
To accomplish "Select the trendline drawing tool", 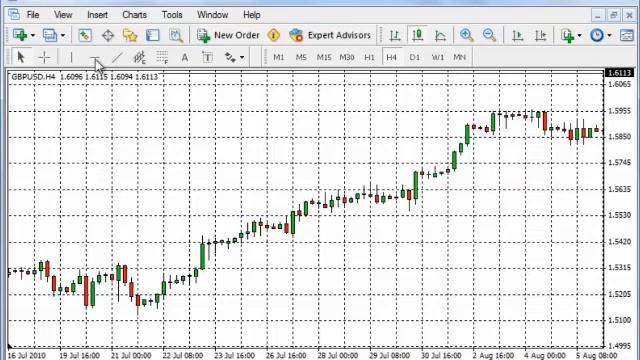I will 117,57.
